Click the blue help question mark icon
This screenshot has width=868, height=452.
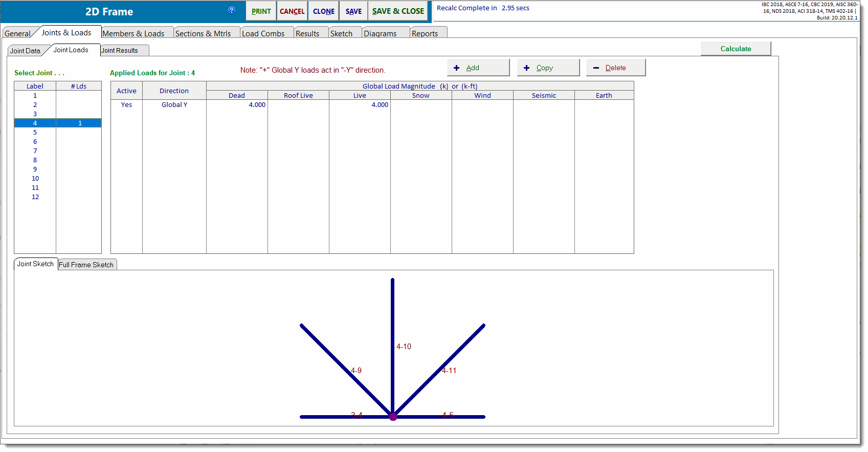click(232, 10)
